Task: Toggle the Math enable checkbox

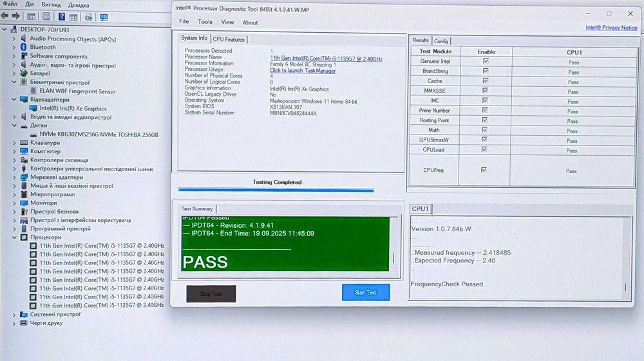Action: (484, 129)
